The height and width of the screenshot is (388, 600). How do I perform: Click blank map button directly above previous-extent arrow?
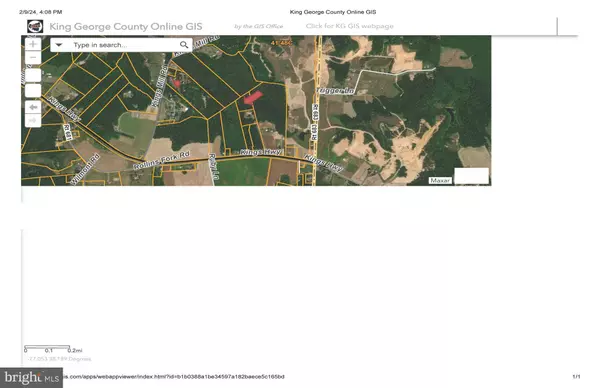33,91
